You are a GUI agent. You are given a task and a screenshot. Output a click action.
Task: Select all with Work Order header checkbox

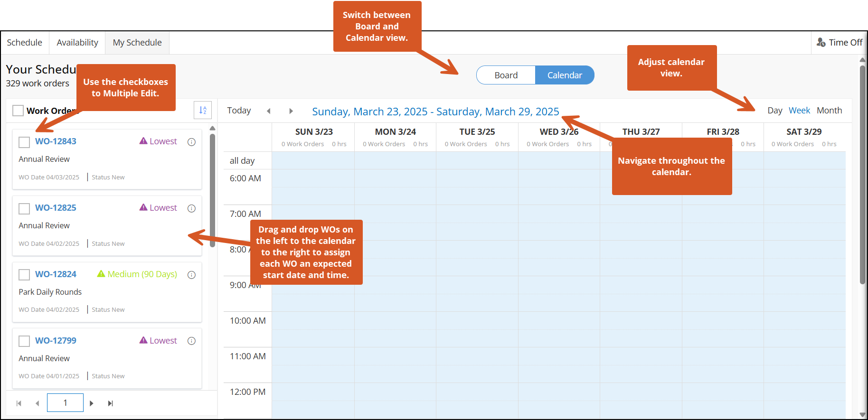18,111
